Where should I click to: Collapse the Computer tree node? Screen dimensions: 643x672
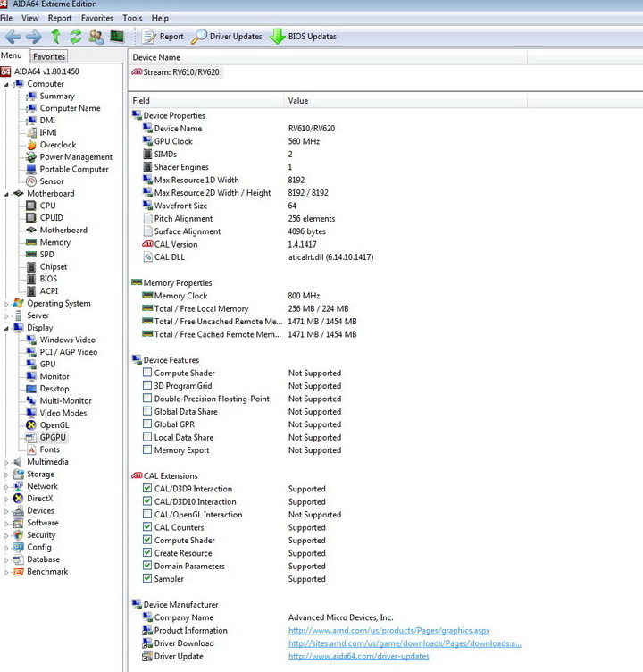(x=6, y=84)
